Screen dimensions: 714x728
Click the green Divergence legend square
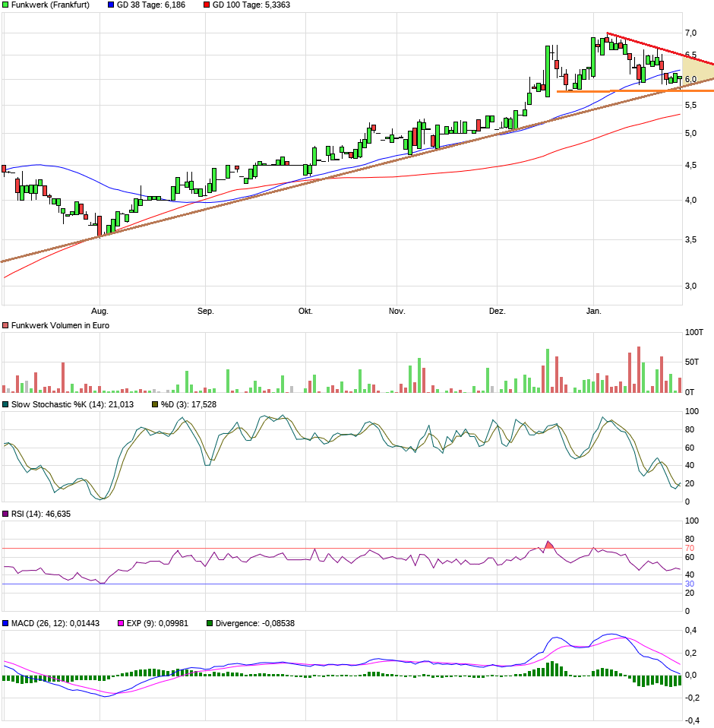(210, 623)
